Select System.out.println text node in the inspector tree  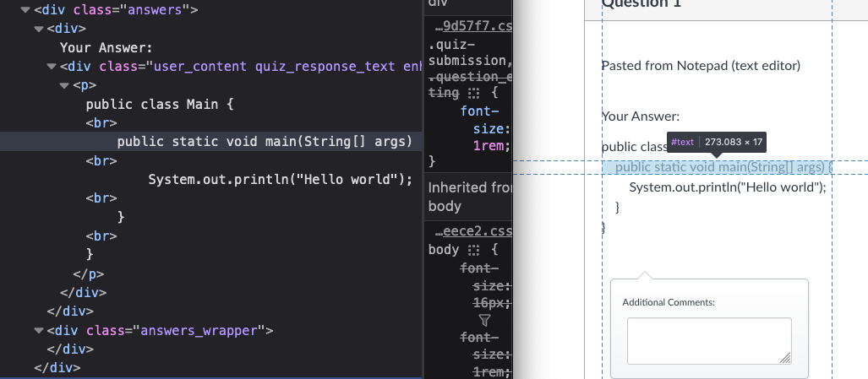tap(281, 180)
